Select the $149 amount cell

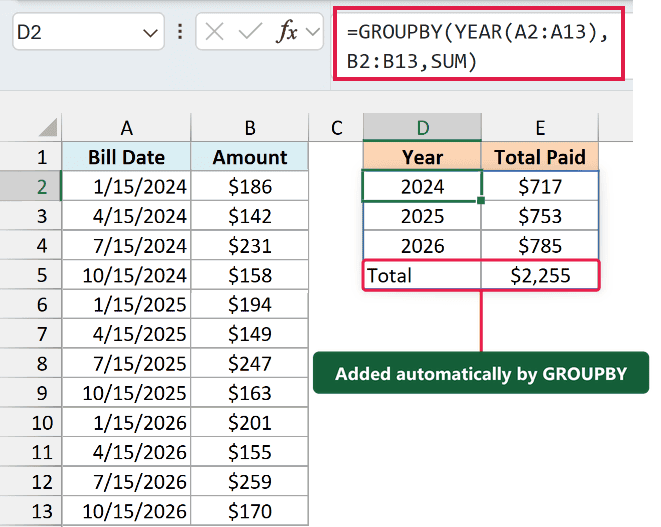[250, 334]
